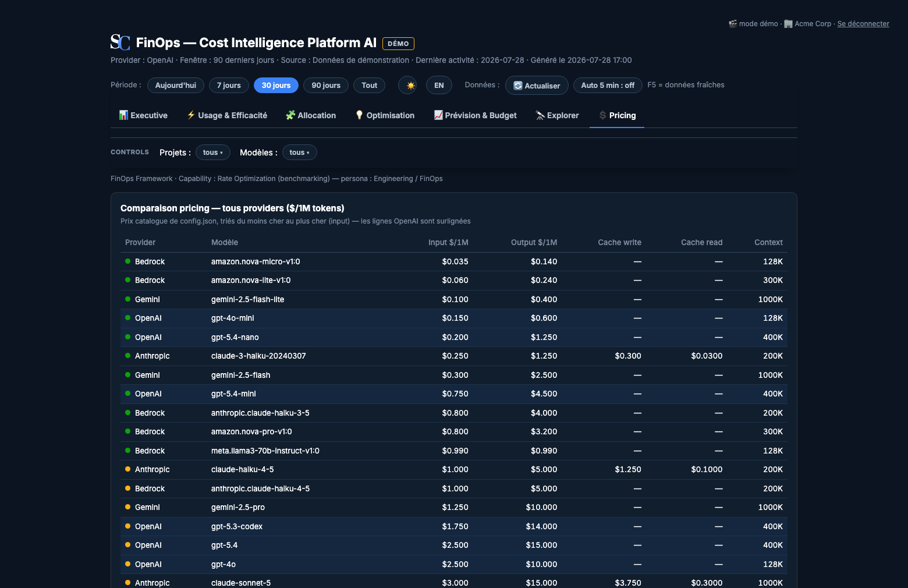
Task: Click the $0.0300 cache read value
Action: (707, 356)
